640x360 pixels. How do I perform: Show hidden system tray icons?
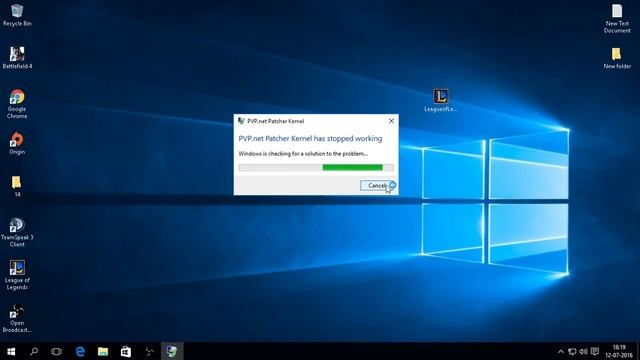point(561,351)
